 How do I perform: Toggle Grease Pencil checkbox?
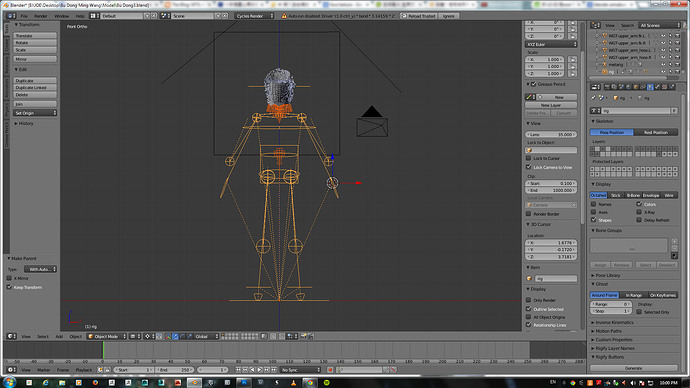533,84
